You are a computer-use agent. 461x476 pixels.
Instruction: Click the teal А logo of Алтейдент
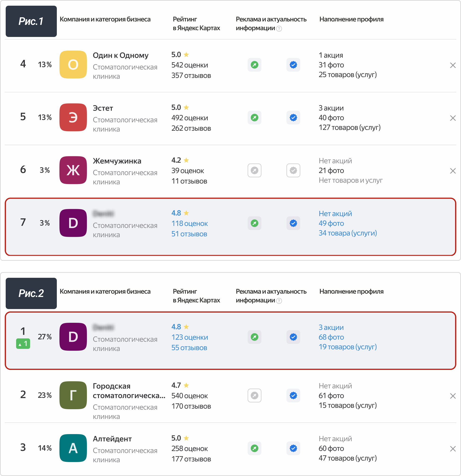click(x=73, y=448)
